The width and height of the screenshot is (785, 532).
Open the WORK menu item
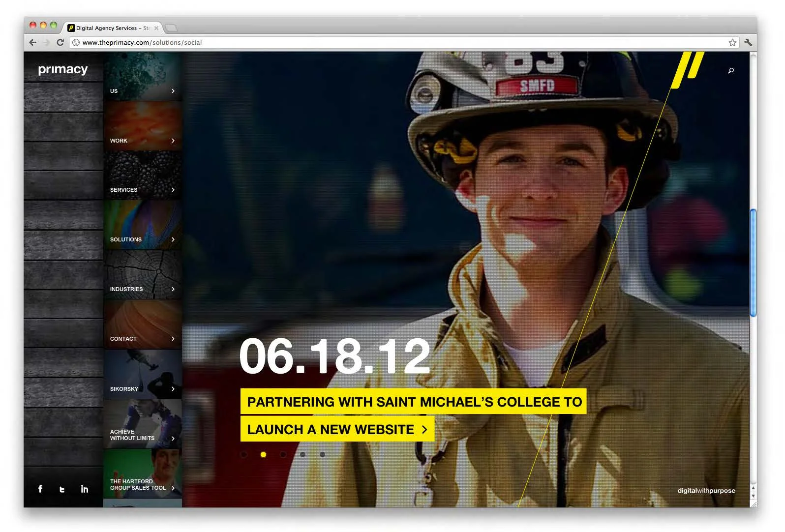pos(143,126)
